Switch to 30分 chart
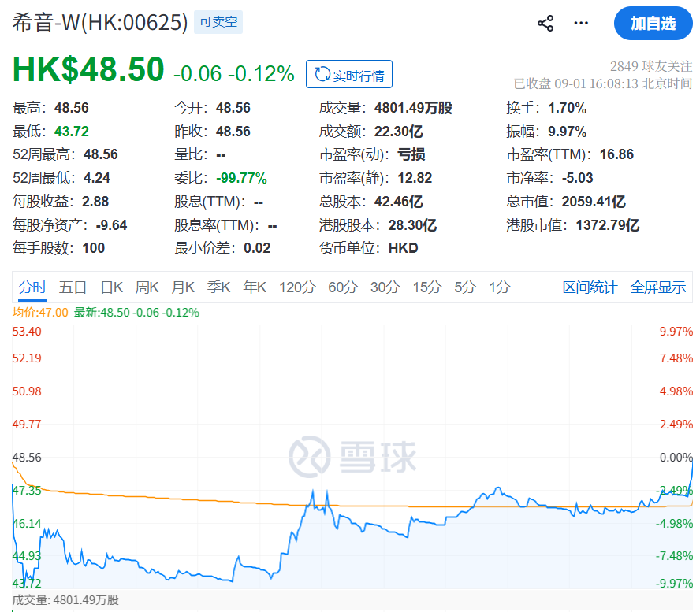This screenshot has width=700, height=612. click(385, 287)
